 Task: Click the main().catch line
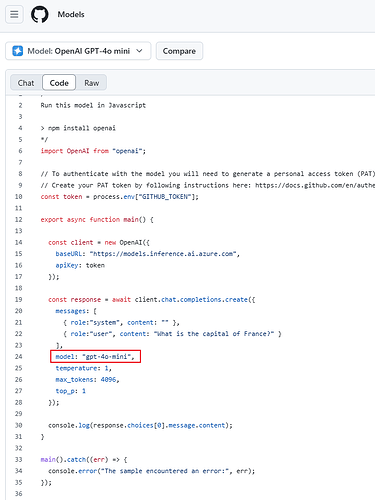coord(84,460)
